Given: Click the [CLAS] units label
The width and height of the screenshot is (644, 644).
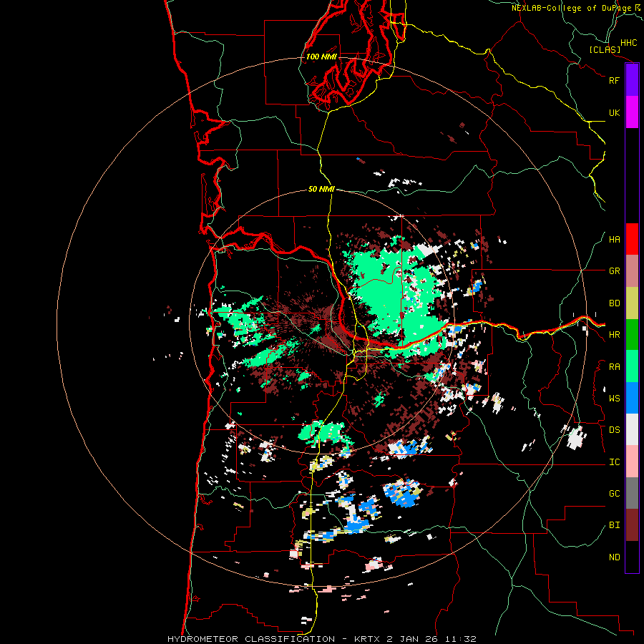Looking at the screenshot, I should (x=605, y=49).
